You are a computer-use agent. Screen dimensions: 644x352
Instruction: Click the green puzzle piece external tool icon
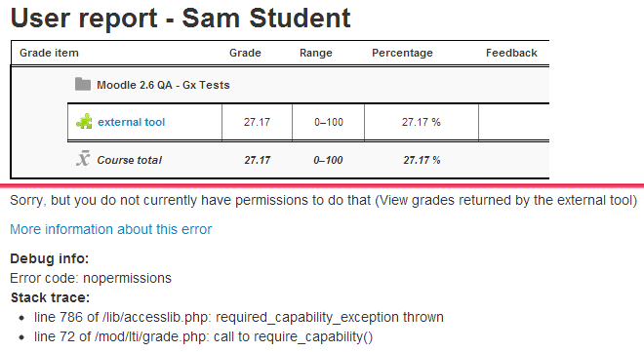[84, 122]
